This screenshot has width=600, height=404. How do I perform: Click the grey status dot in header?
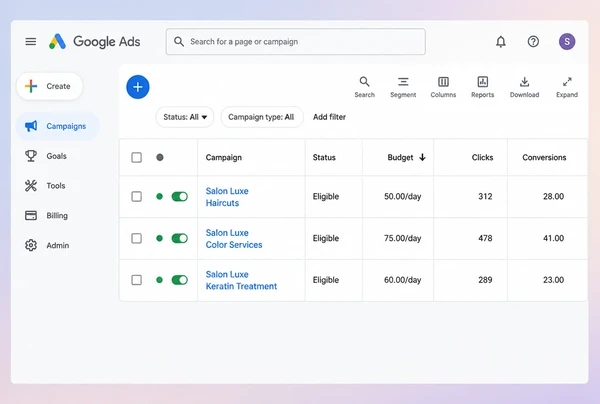(x=160, y=157)
